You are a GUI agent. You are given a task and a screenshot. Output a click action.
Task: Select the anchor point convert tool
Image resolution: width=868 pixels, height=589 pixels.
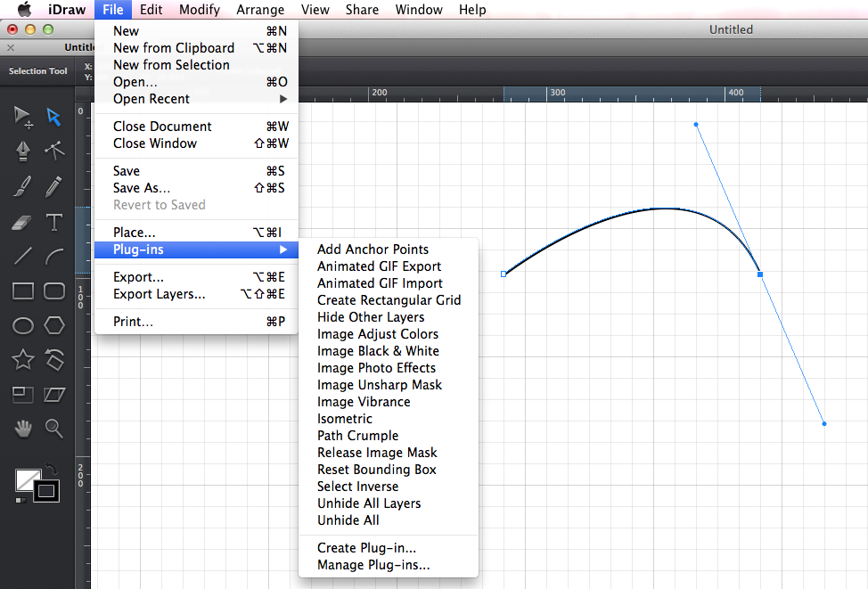(x=53, y=151)
